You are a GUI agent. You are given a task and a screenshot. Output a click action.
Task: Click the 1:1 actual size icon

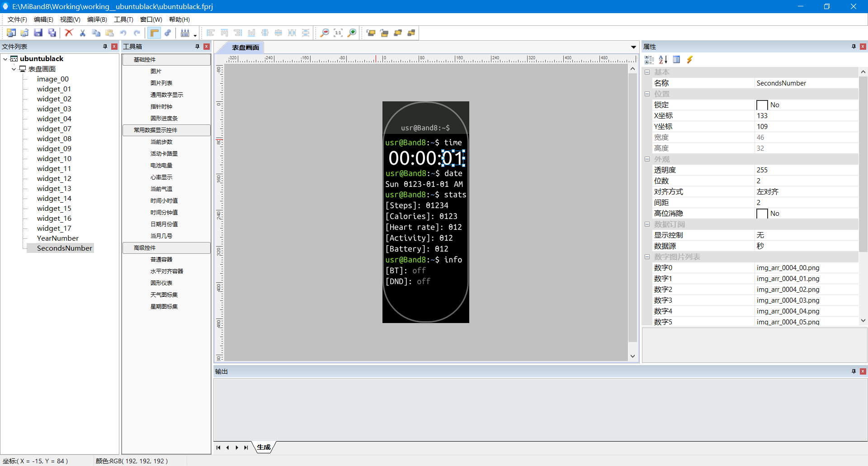click(338, 33)
